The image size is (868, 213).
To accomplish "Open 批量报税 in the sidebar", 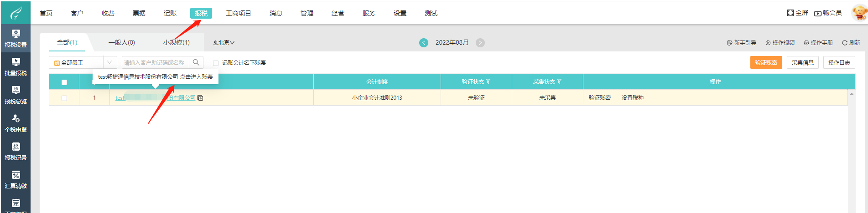I will click(x=16, y=66).
